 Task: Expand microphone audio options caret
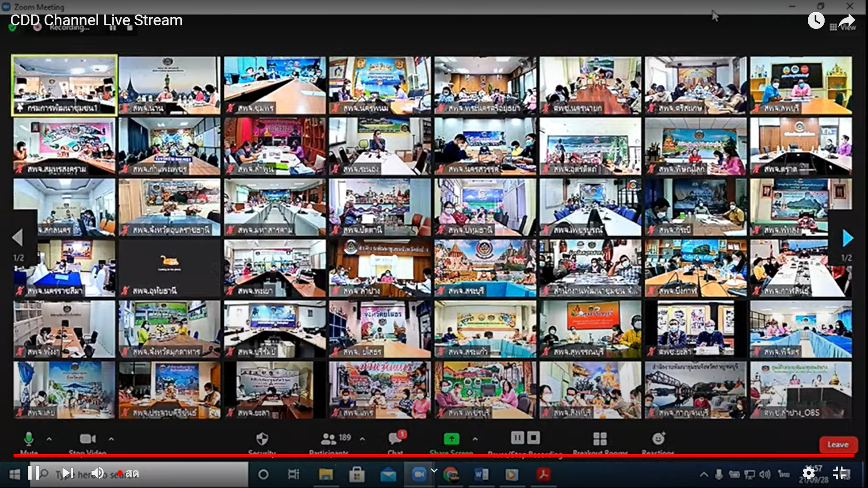49,439
